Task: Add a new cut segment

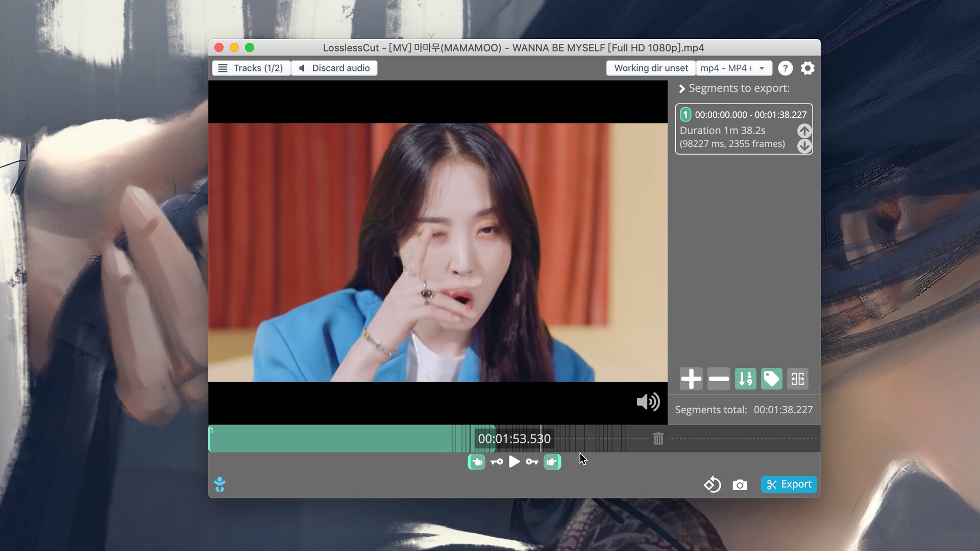Action: point(691,379)
